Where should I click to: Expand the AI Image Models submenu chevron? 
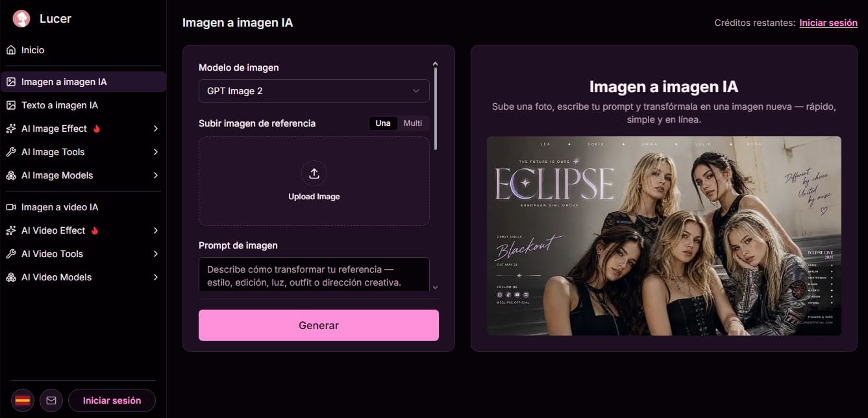tap(156, 175)
